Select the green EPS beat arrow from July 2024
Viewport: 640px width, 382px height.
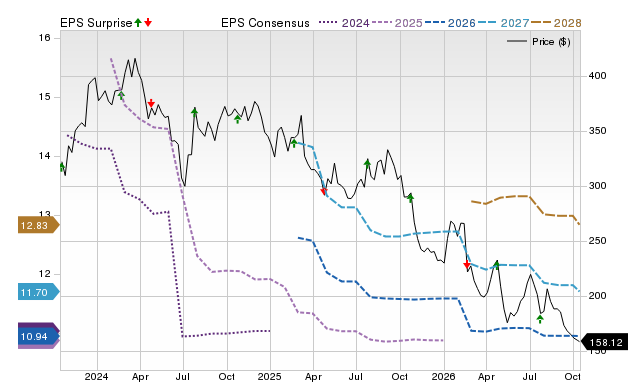(195, 111)
